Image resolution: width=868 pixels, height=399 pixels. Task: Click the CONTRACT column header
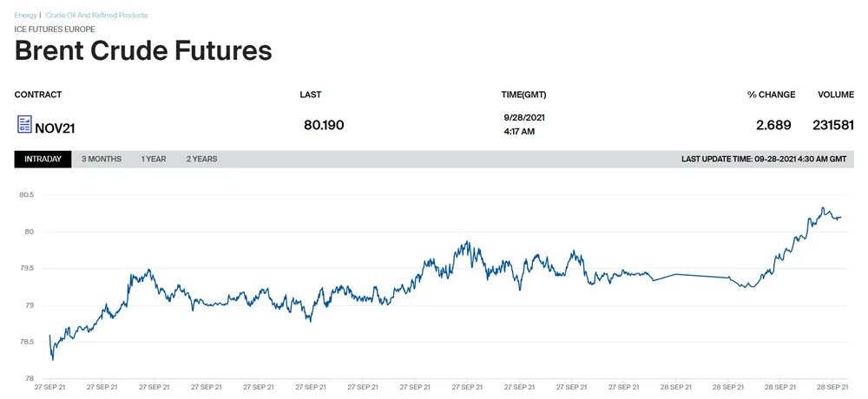pos(38,95)
